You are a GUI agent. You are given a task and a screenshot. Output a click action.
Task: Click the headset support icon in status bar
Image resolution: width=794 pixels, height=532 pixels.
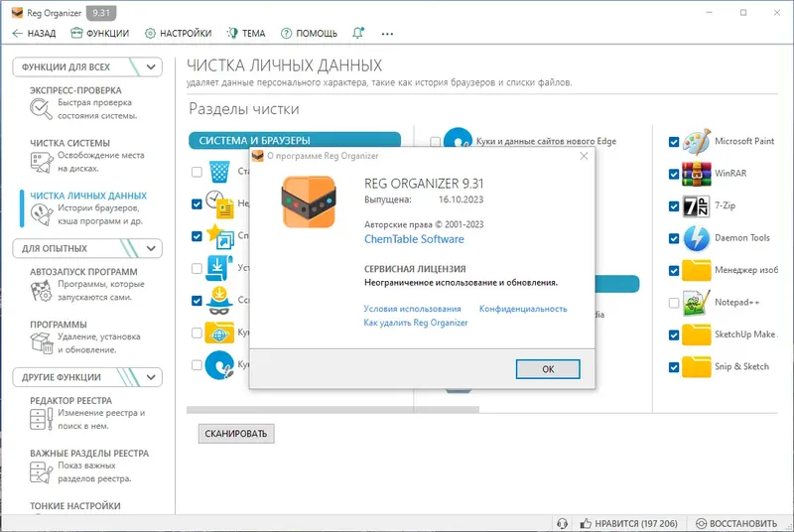point(562,523)
